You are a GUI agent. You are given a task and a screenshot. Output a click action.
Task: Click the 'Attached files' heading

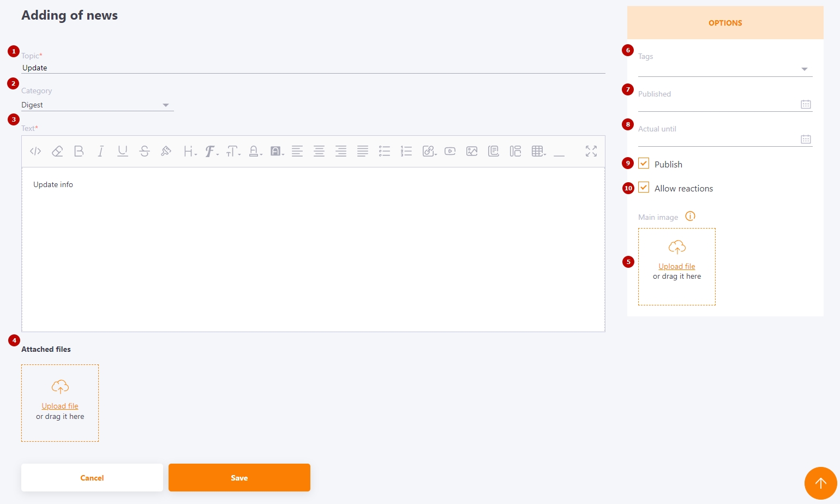pyautogui.click(x=46, y=349)
